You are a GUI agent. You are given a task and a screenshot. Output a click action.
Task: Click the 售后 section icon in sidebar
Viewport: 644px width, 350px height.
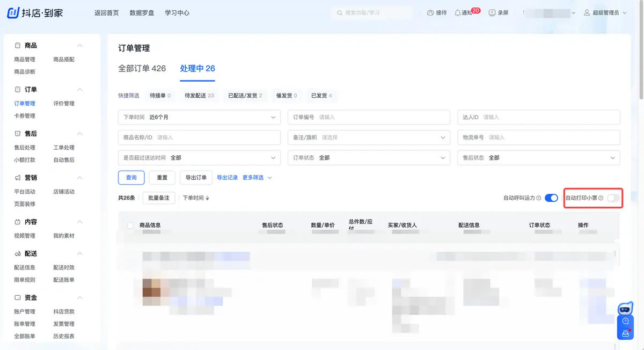[18, 134]
